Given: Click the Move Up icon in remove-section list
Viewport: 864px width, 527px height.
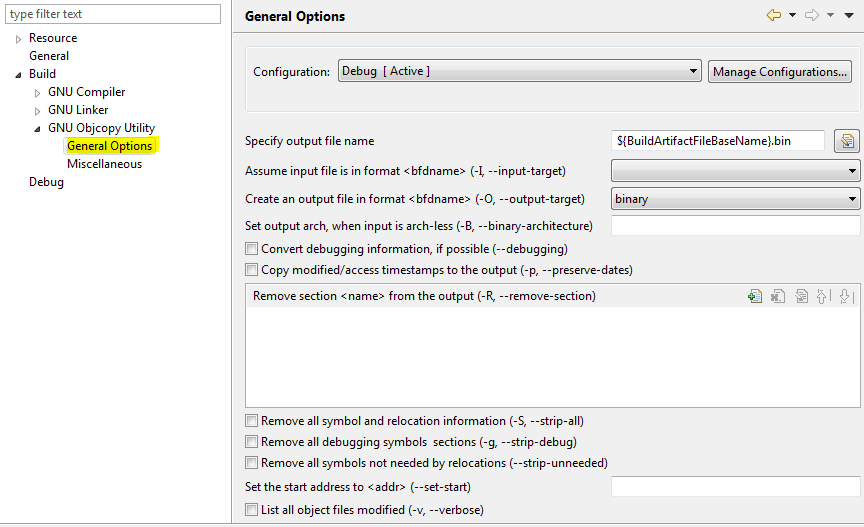Looking at the screenshot, I should 823,296.
